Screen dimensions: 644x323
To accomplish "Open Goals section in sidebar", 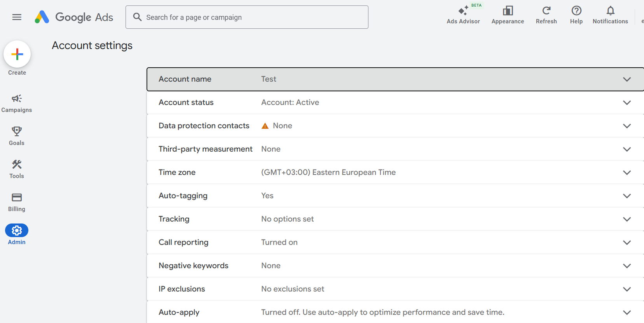I will (x=17, y=136).
